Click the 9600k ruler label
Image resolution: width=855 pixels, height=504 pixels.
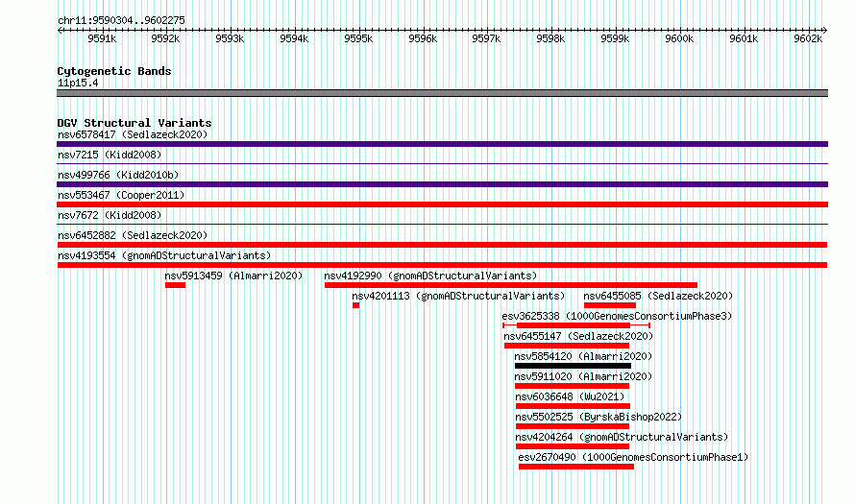(679, 38)
